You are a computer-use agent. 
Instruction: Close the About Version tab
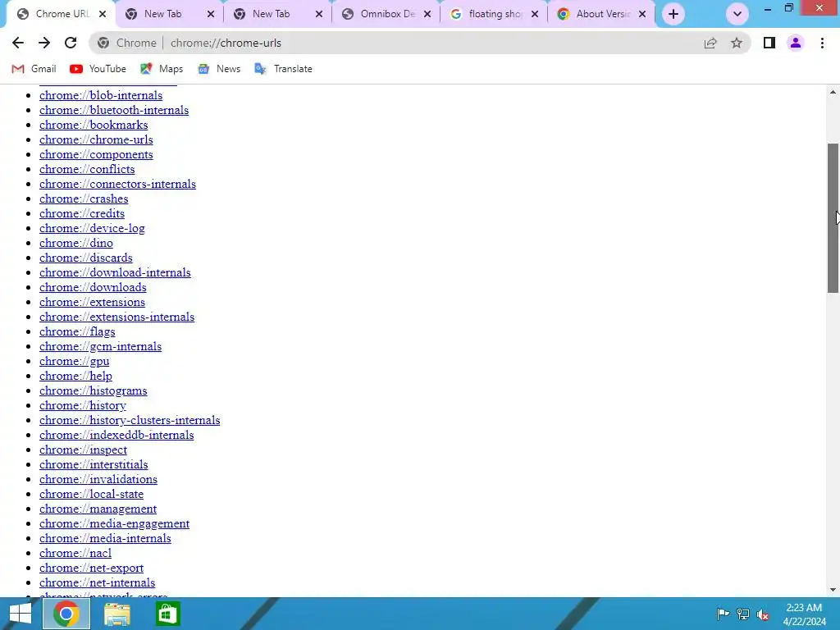point(642,14)
